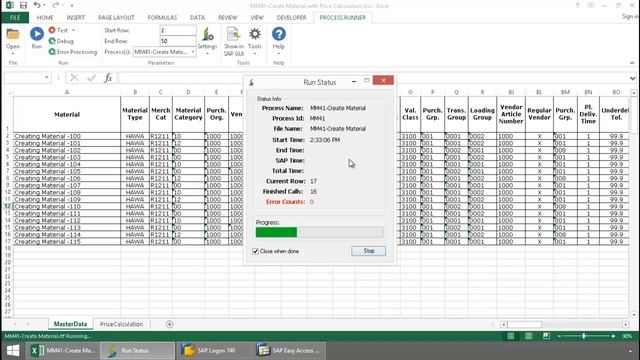The width and height of the screenshot is (640, 360).
Task: Select row 12 header
Action: (7, 206)
